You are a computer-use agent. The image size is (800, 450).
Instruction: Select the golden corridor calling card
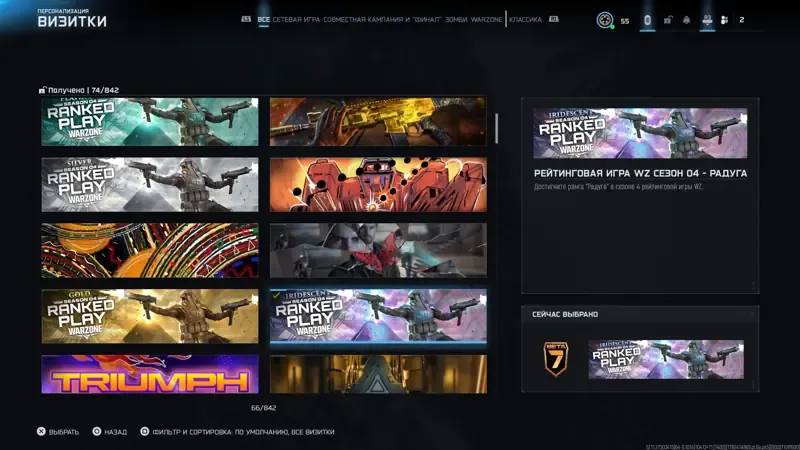point(378,374)
